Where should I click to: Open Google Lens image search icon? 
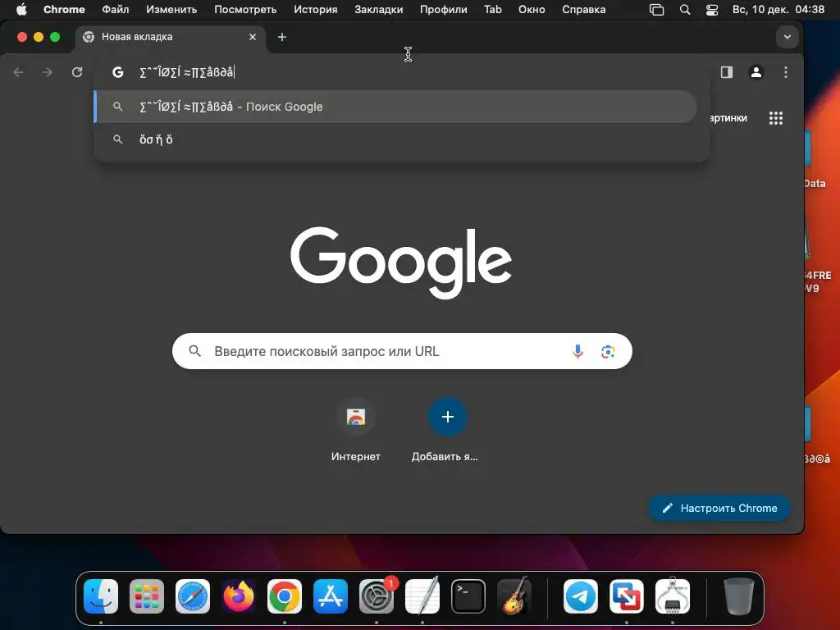[x=608, y=351]
